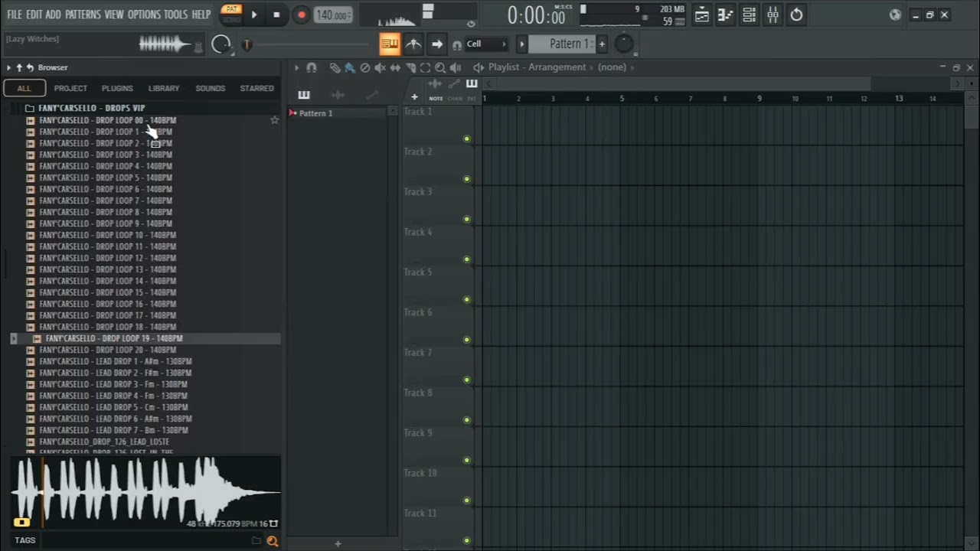980x551 pixels.
Task: Select the Slice tool in Playlist toolbar
Action: pos(410,67)
